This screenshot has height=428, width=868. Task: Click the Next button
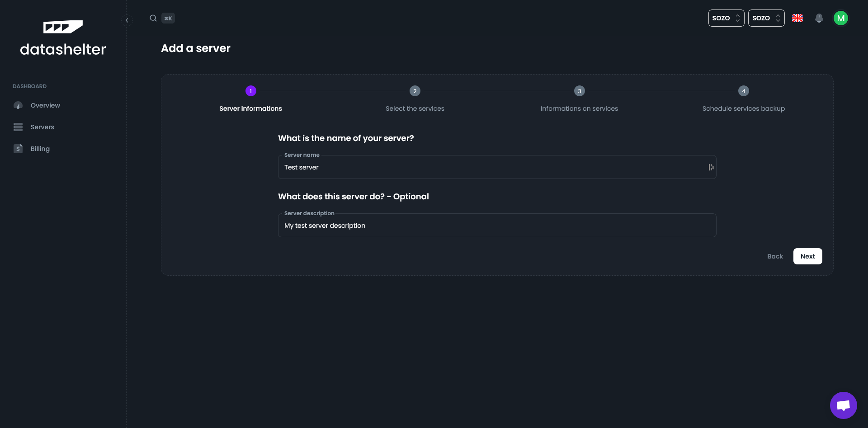(x=807, y=256)
